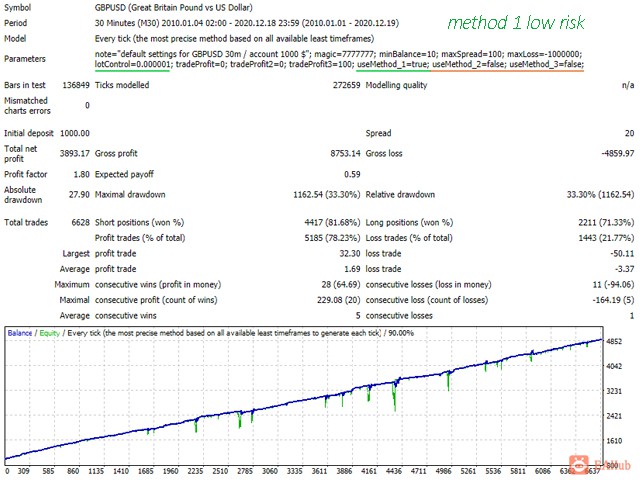Click the symbol value GBPUSD (Great Britain Pound vs US Dollar)
The width and height of the screenshot is (640, 480).
[173, 7]
